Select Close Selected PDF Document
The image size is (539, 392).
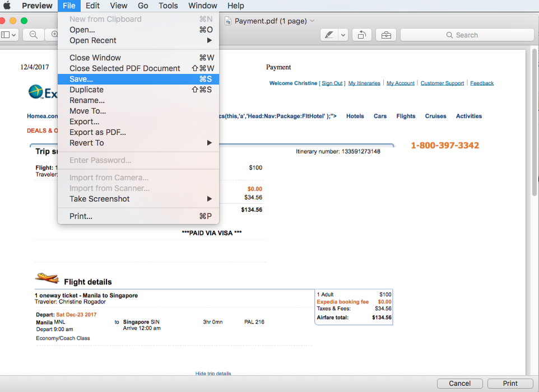pyautogui.click(x=138, y=68)
